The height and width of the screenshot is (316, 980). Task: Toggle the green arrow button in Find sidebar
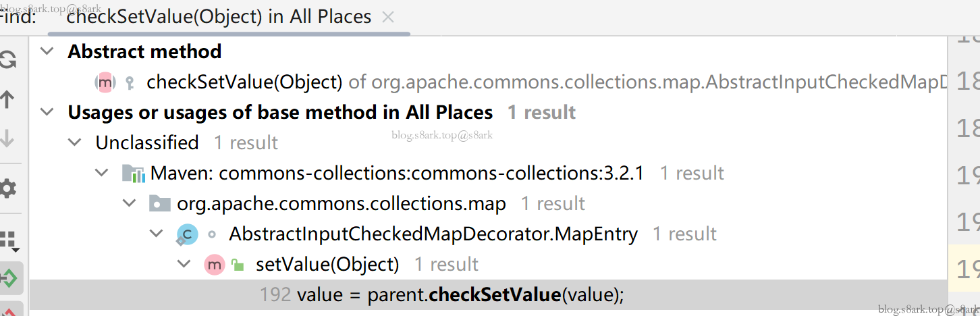pyautogui.click(x=8, y=278)
